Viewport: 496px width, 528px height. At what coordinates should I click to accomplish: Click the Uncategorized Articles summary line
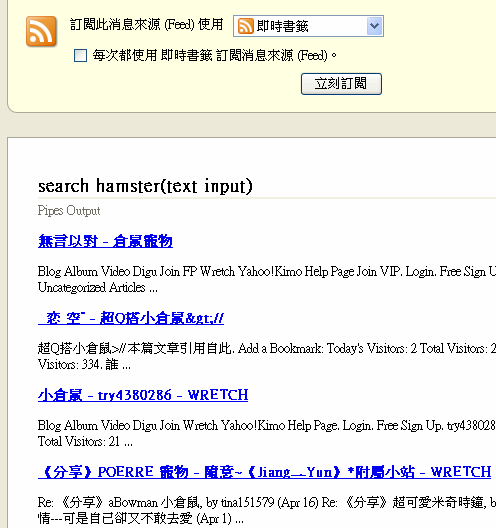coord(98,288)
